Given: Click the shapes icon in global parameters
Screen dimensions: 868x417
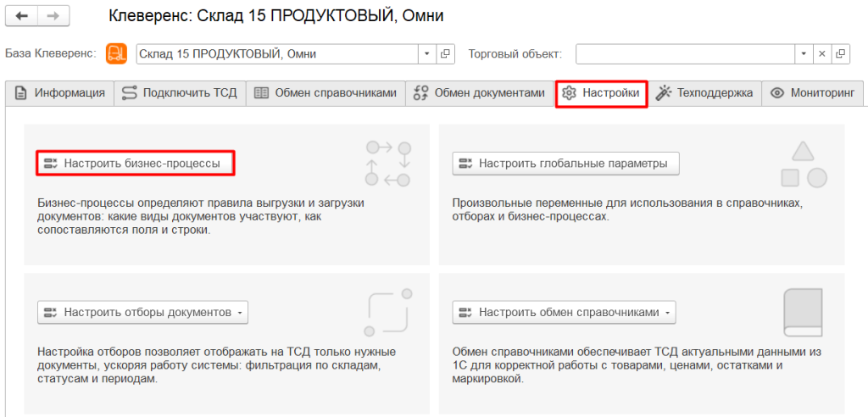Looking at the screenshot, I should click(x=804, y=164).
